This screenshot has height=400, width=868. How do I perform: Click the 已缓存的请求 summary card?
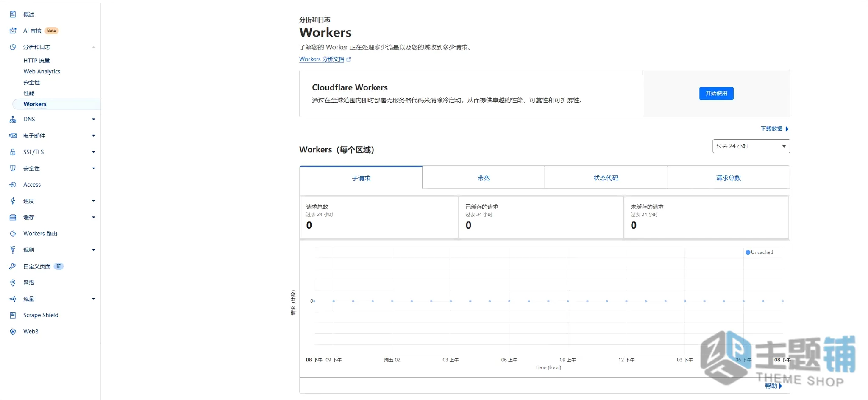point(541,217)
